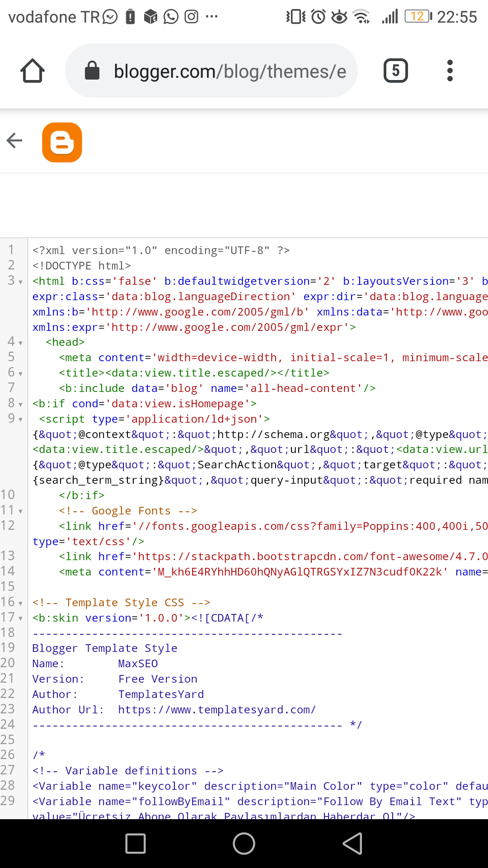Image resolution: width=488 pixels, height=868 pixels.
Task: Tap the templatesyard.com author URL text
Action: point(217,710)
